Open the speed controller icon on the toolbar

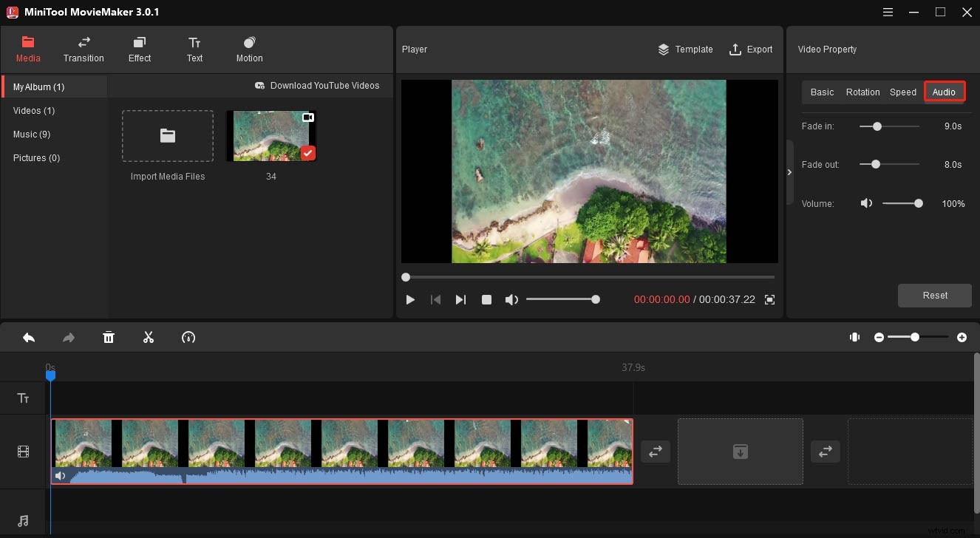point(188,337)
